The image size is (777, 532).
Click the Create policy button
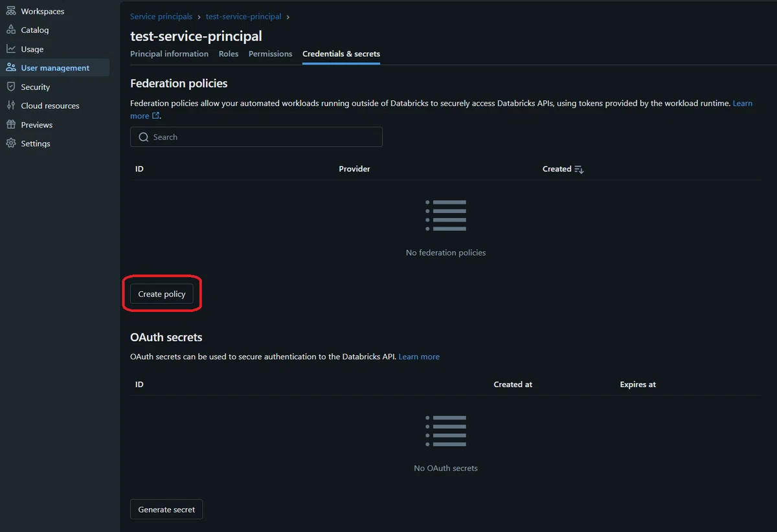tap(162, 294)
